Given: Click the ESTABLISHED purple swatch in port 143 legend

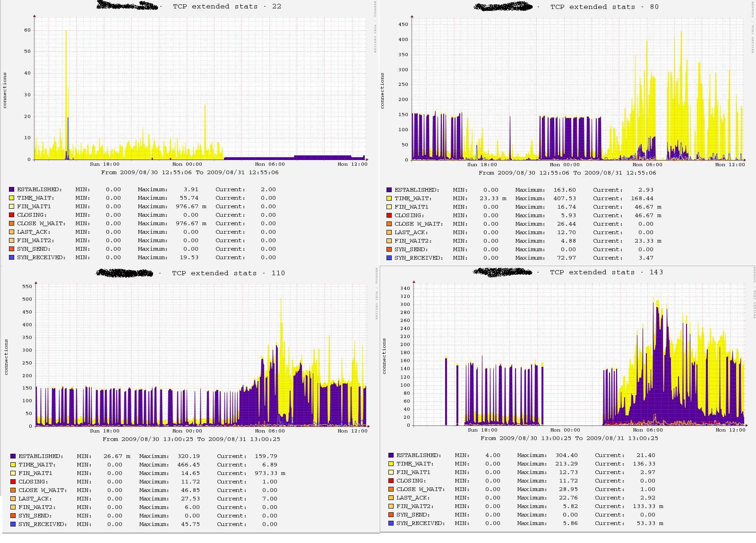Looking at the screenshot, I should tap(391, 455).
